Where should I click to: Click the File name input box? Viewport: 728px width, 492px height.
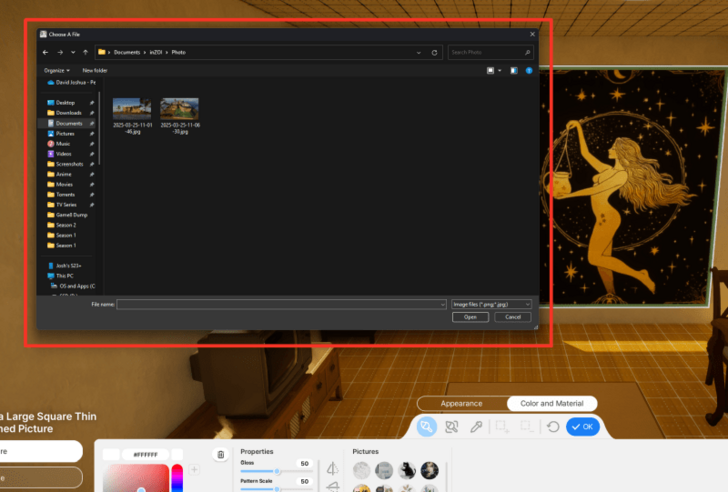coord(281,304)
